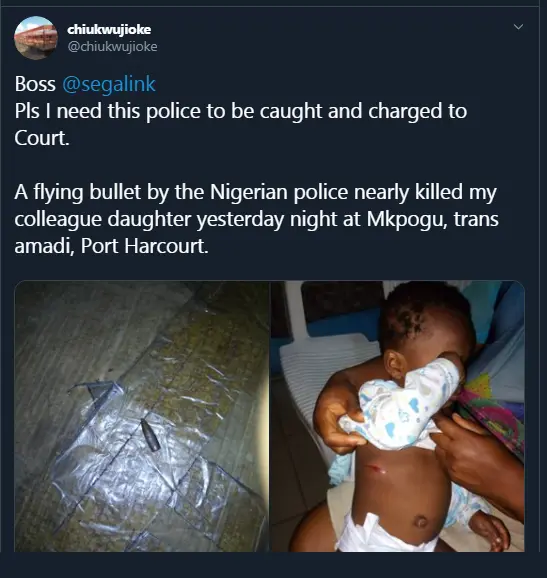Image resolution: width=547 pixels, height=578 pixels.
Task: Click the "Port Harcourt." text
Action: click(144, 246)
